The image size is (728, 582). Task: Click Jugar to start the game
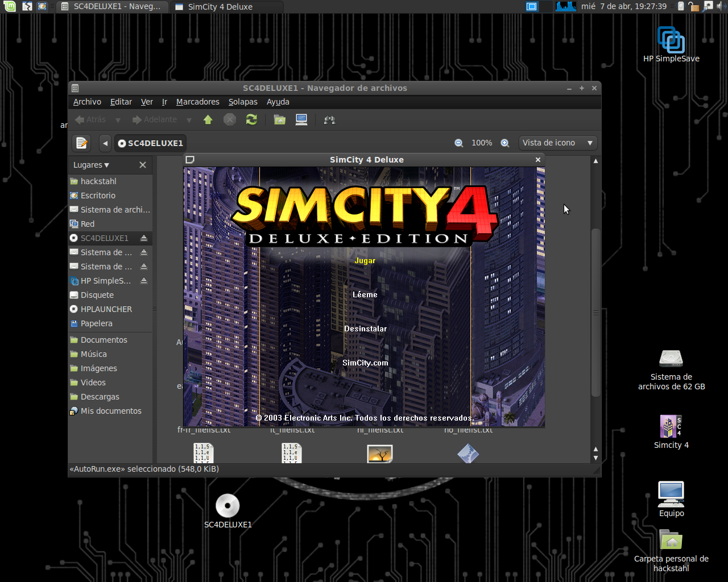click(365, 260)
